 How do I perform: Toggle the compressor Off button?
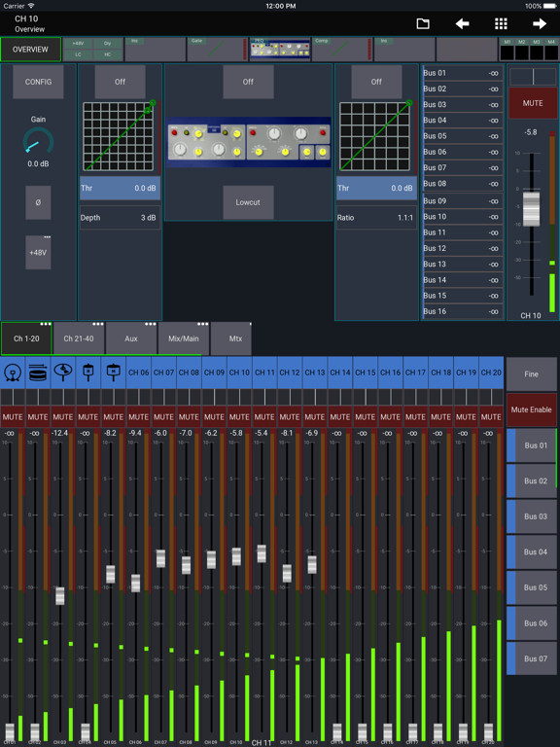(376, 82)
